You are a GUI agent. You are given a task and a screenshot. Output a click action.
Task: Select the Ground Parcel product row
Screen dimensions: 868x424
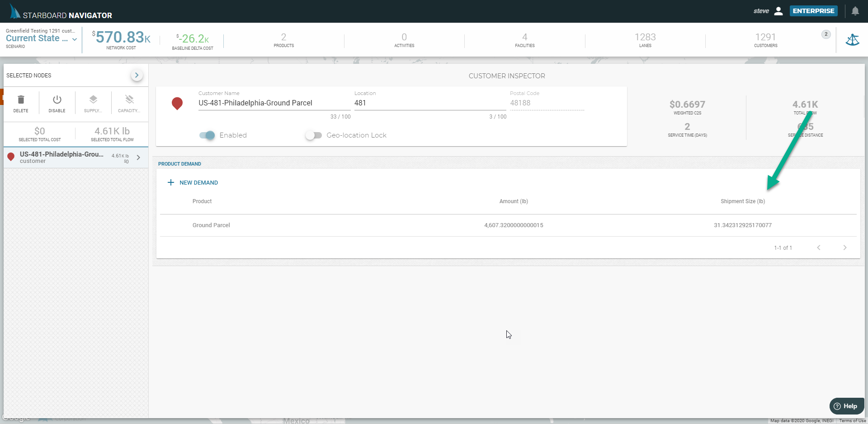pyautogui.click(x=508, y=225)
